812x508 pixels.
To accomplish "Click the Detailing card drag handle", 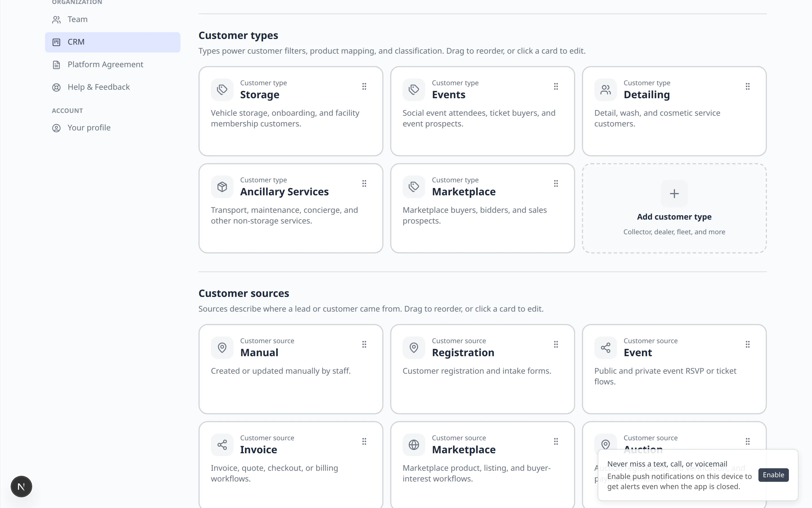I will coord(748,86).
